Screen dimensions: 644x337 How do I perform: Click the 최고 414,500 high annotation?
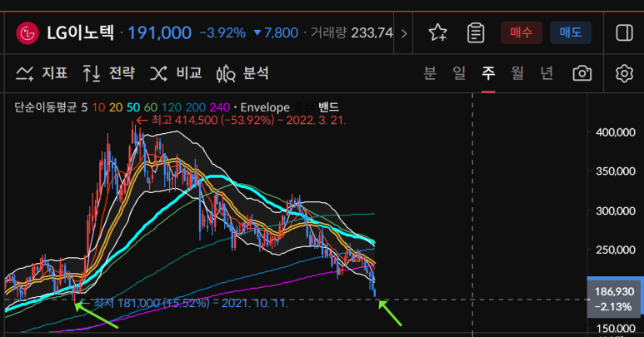click(x=241, y=121)
